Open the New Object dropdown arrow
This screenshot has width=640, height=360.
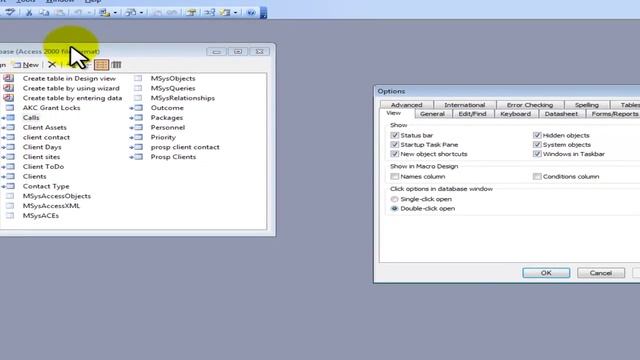[235, 13]
